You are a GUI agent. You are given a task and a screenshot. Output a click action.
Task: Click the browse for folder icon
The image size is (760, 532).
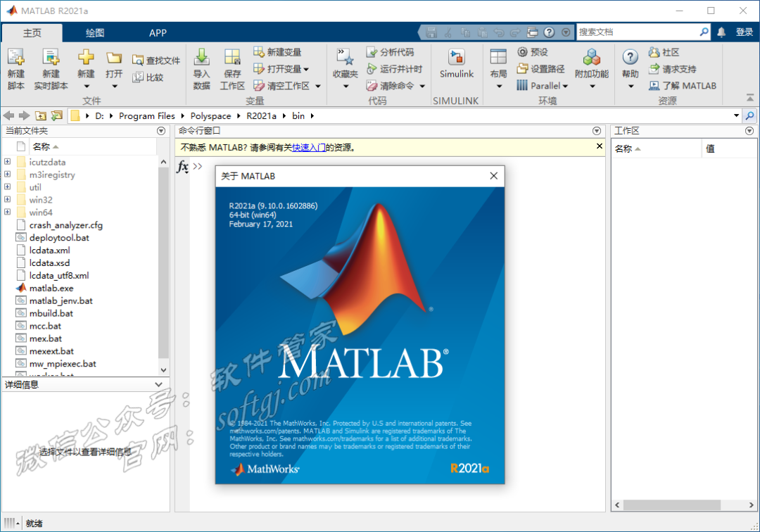pyautogui.click(x=57, y=115)
